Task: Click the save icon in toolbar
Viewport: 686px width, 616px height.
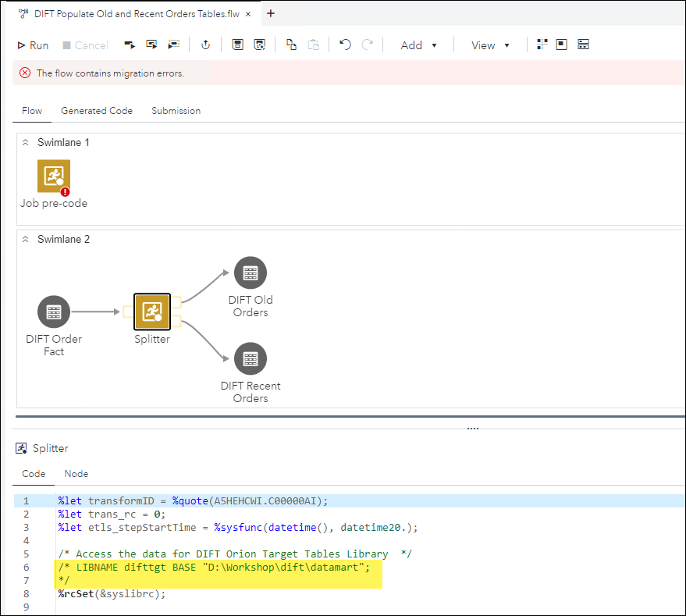Action: click(x=238, y=45)
